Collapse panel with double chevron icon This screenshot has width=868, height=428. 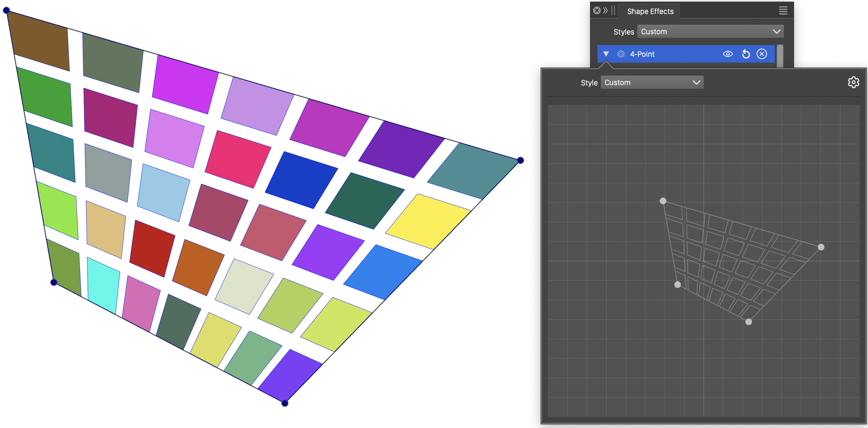605,10
